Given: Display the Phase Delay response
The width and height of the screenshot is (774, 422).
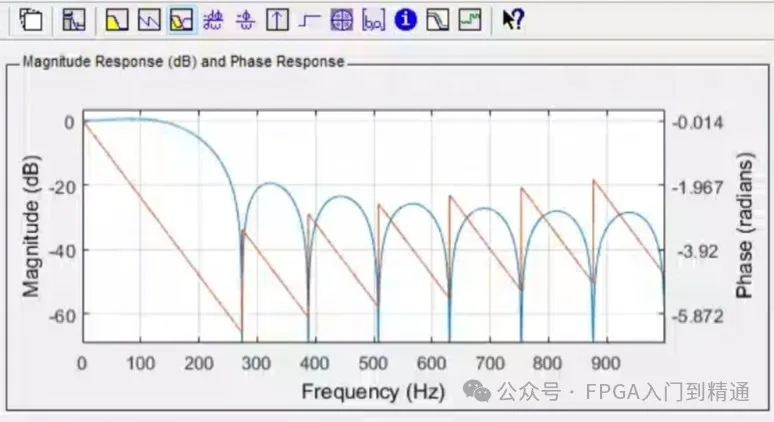Looking at the screenshot, I should tap(244, 19).
